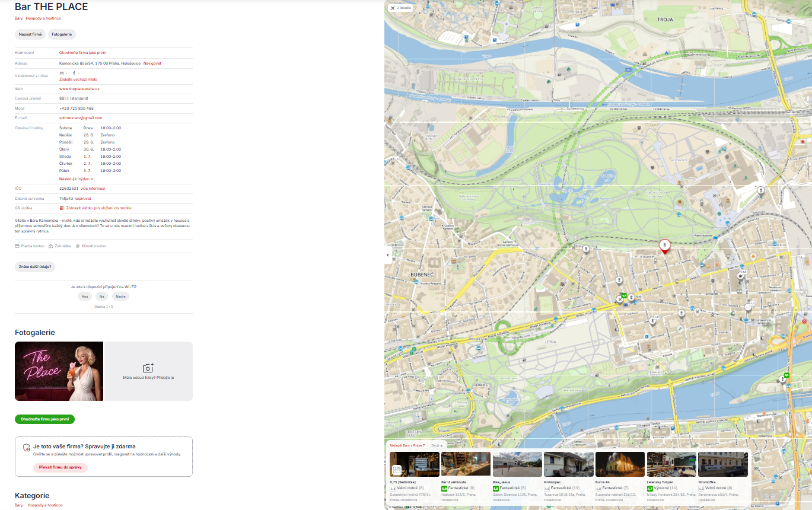The width and height of the screenshot is (812, 510).
Task: Jump to Fotogalerie via the top button
Action: 62,34
